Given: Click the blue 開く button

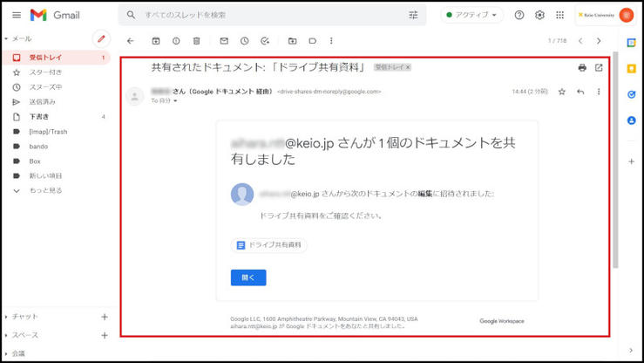Looking at the screenshot, I should click(x=248, y=277).
